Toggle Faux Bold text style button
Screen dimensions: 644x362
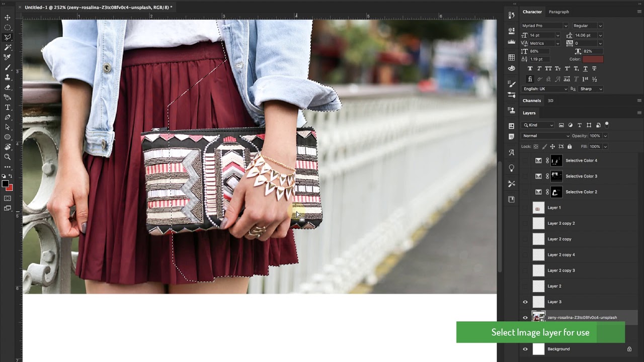click(530, 68)
